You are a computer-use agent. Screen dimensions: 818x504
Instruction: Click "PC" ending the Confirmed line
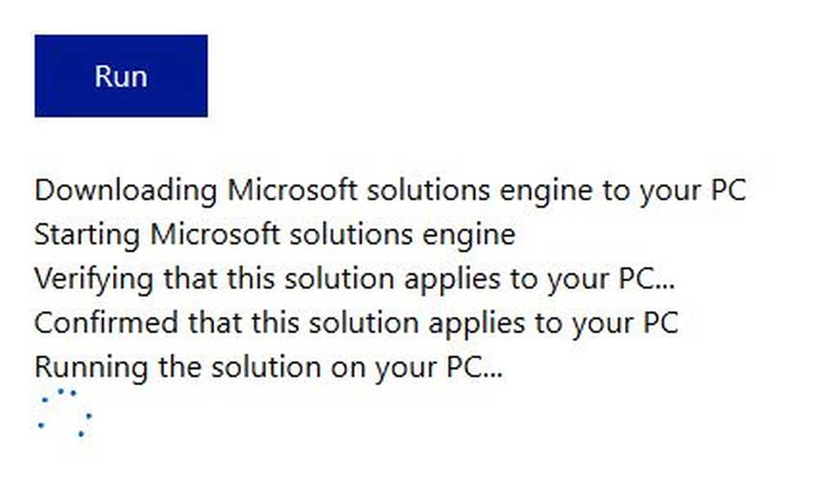660,322
